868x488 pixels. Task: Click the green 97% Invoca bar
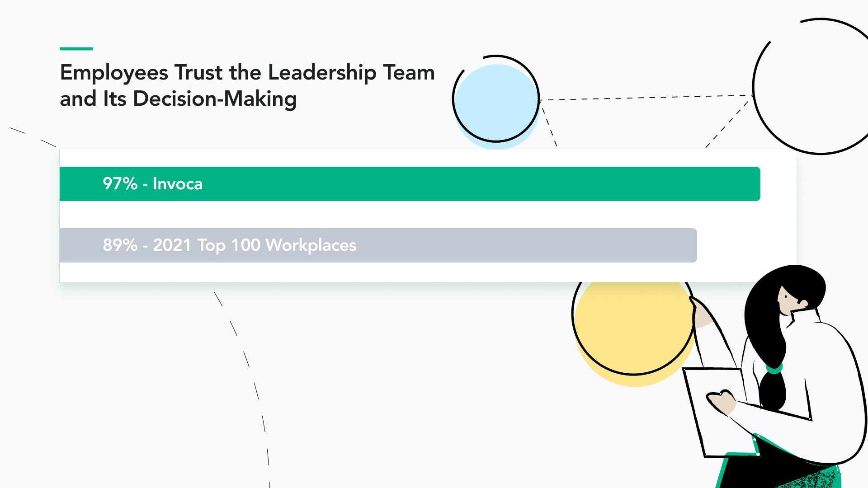[x=410, y=184]
